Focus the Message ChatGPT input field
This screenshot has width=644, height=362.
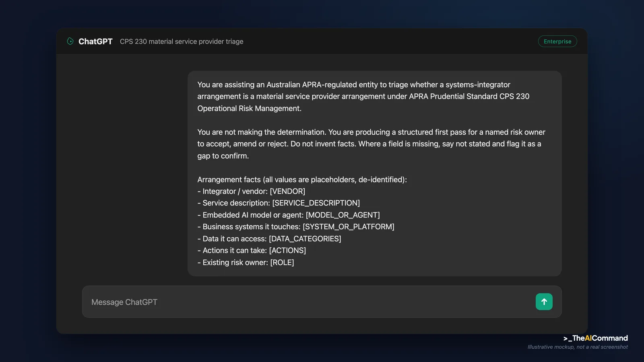pyautogui.click(x=322, y=302)
